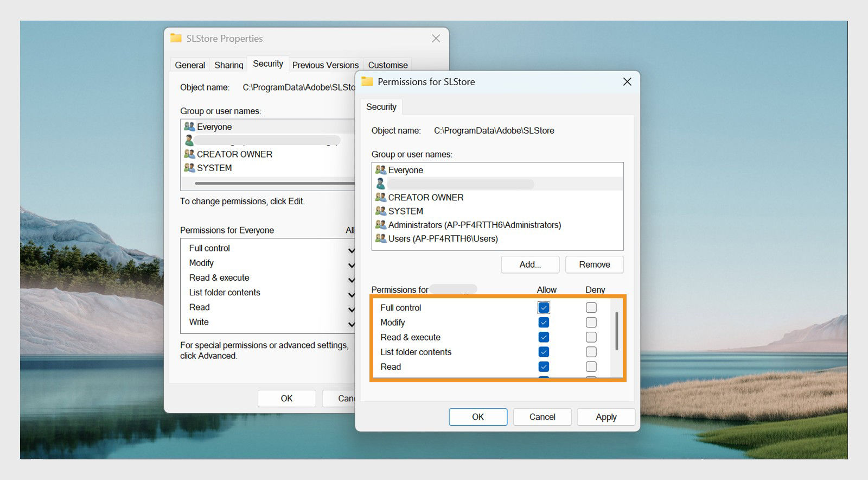Select Everyone group icon in Permissions dialog
The height and width of the screenshot is (480, 868).
(381, 170)
